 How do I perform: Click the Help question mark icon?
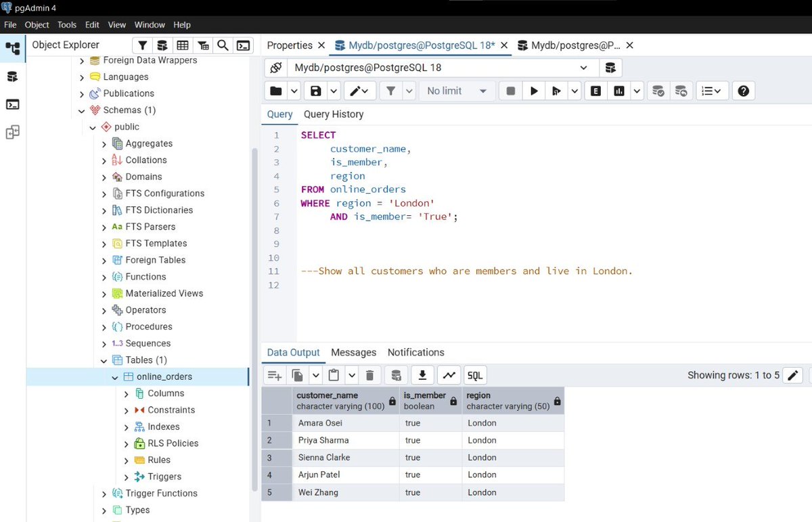point(743,91)
